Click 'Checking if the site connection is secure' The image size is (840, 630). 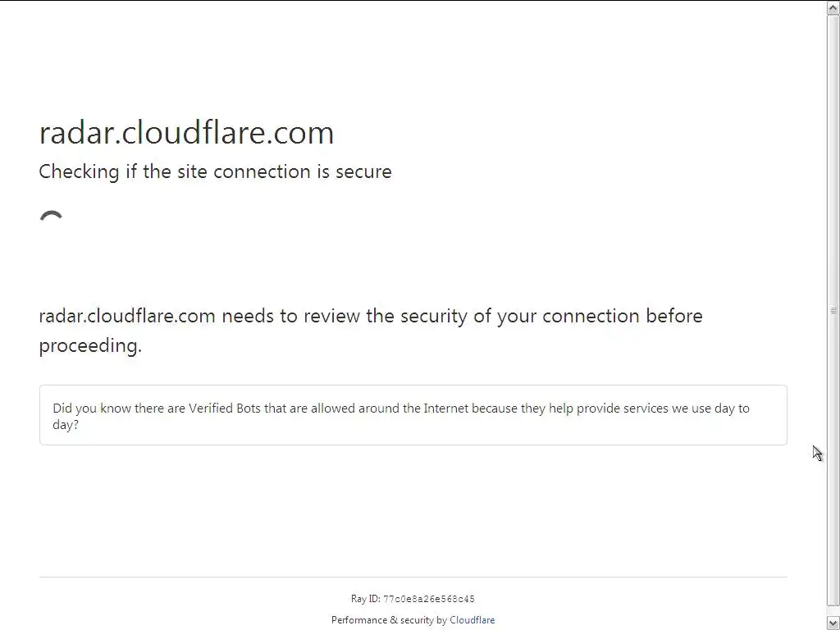tap(215, 171)
